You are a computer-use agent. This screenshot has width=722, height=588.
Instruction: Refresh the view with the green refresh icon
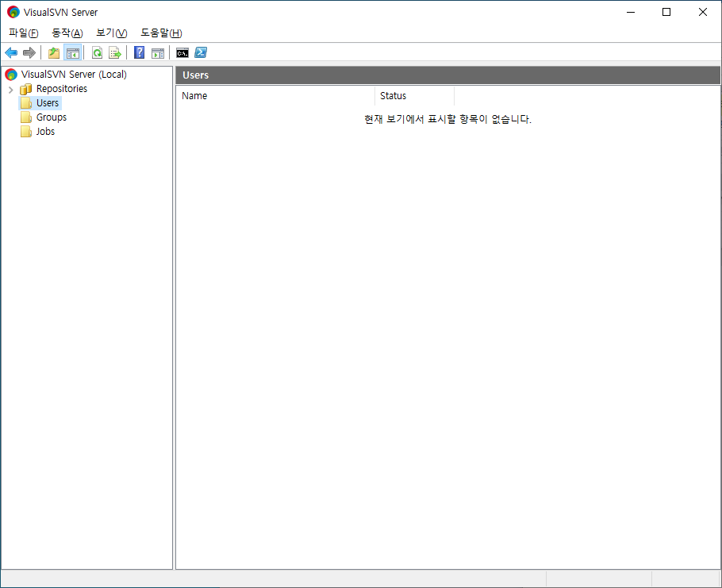(x=97, y=53)
